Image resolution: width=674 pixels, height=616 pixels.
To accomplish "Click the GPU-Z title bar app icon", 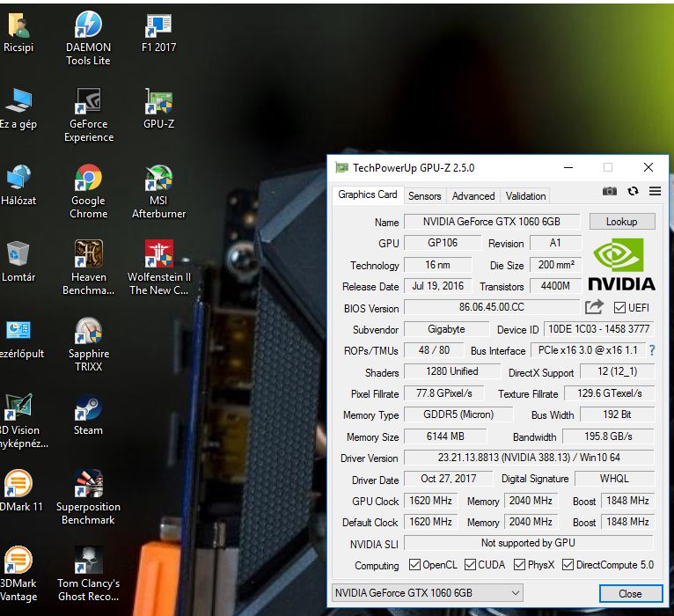I will point(341,168).
